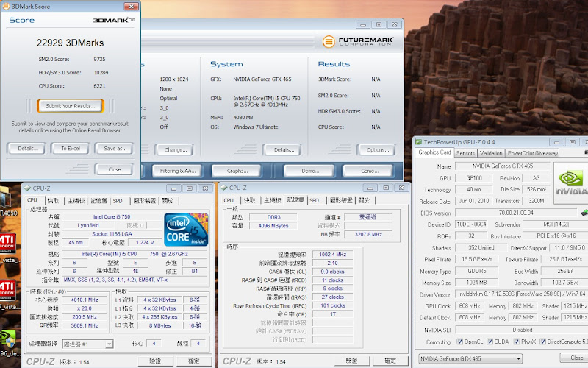Click 驗證 button in right CPU-Z window

(x=352, y=361)
